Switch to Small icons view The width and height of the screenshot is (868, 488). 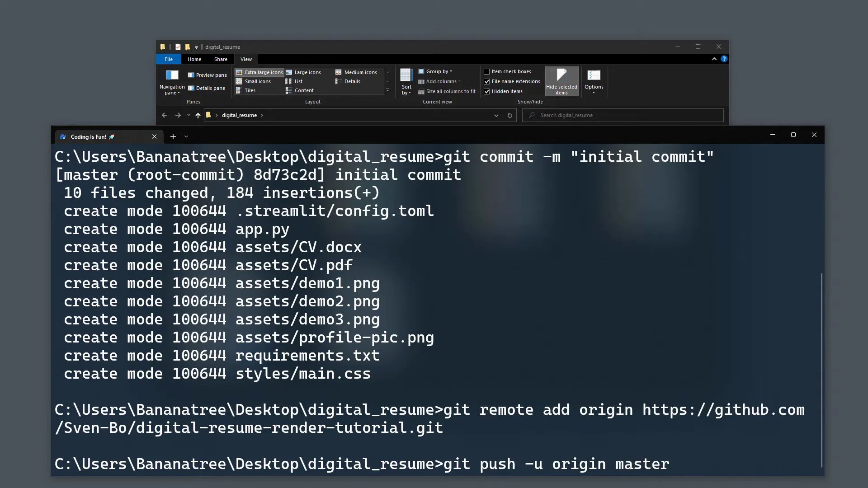point(257,81)
